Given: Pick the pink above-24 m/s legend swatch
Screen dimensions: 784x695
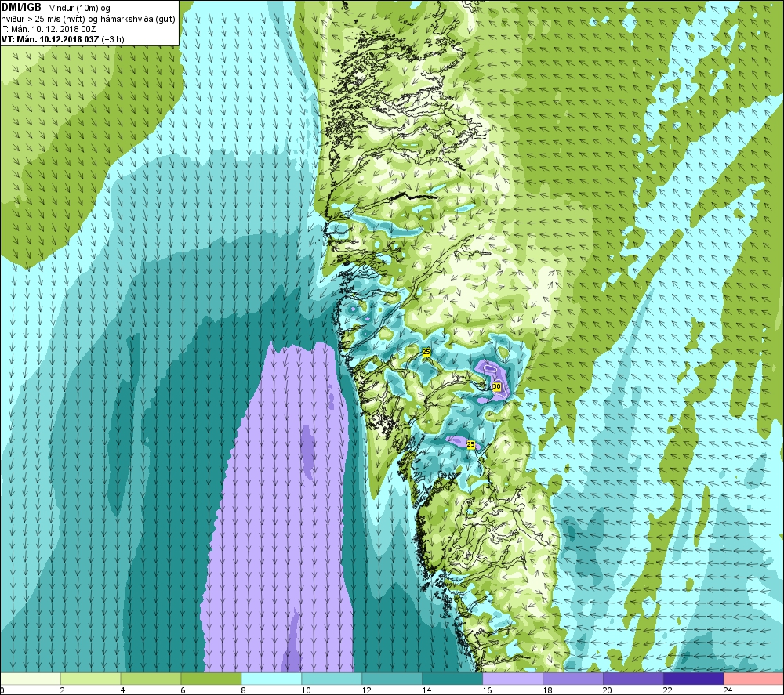Looking at the screenshot, I should [754, 679].
